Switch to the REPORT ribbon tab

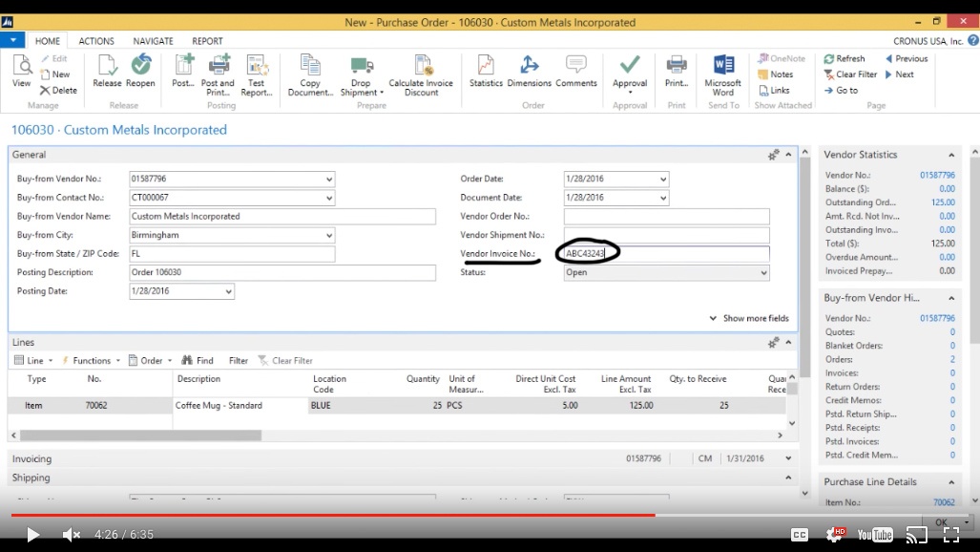tap(207, 41)
